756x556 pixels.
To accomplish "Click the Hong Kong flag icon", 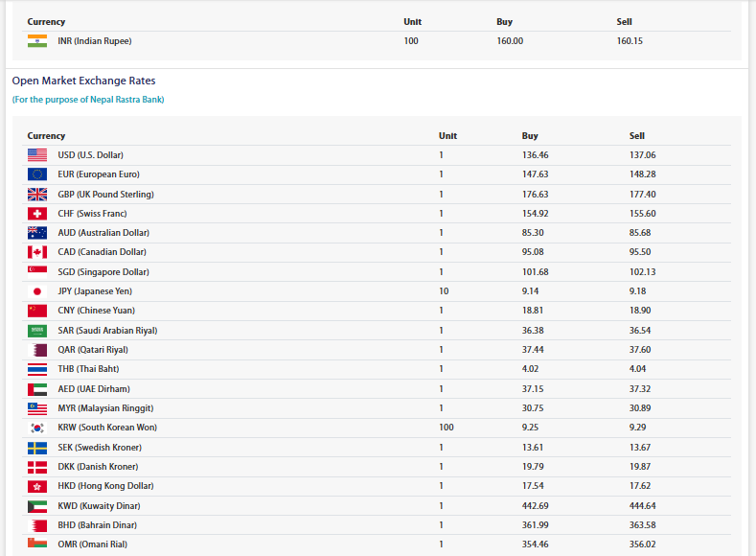I will [x=37, y=486].
